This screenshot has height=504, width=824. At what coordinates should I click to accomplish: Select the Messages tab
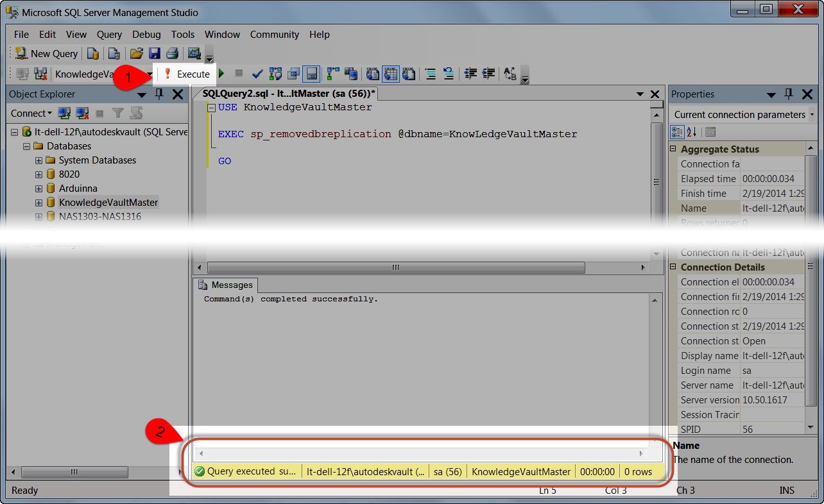(225, 285)
